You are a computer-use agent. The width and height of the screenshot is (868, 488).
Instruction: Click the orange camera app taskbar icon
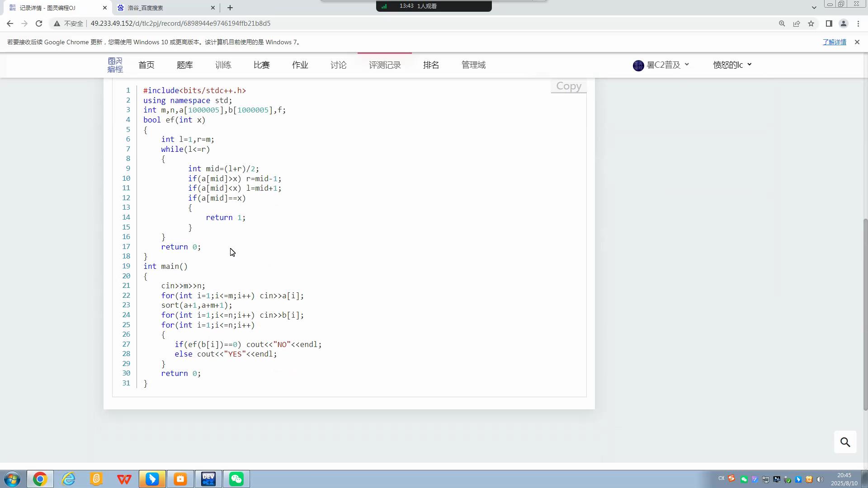pyautogui.click(x=180, y=479)
